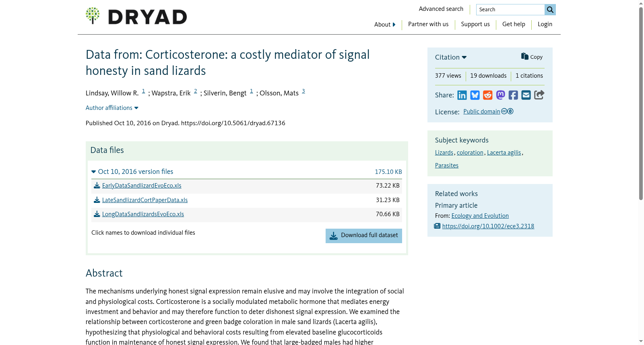Viewport: 644px width, 345px height.
Task: Share dataset on Mastodon
Action: click(x=500, y=95)
